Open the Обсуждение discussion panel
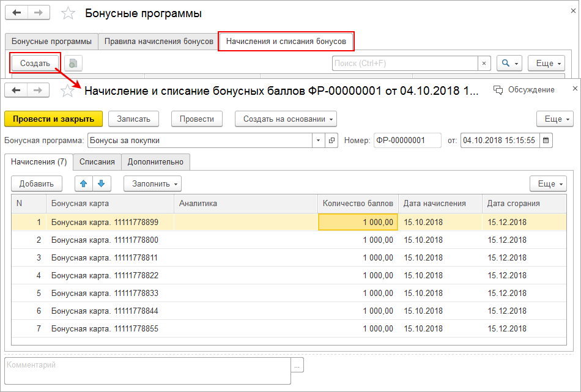Viewport: 581px width, 392px height. click(524, 90)
